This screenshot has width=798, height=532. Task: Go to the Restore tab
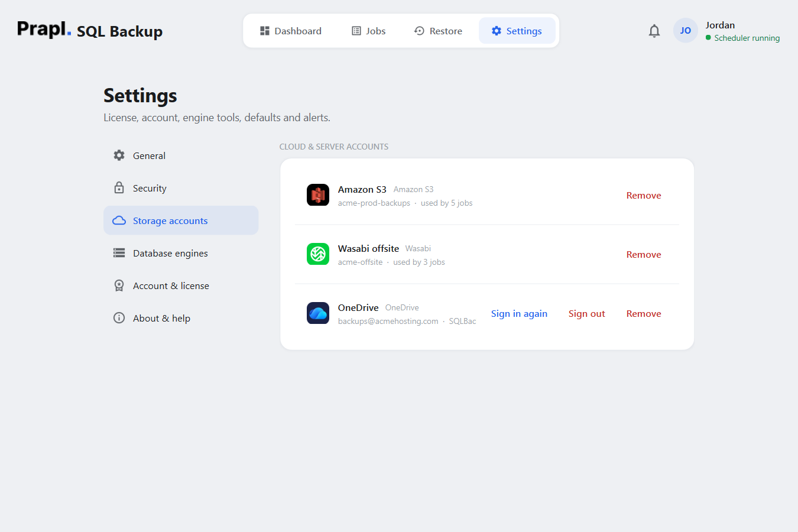tap(438, 31)
